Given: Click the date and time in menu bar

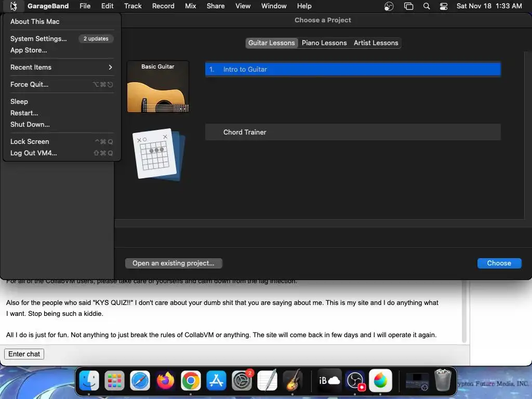Looking at the screenshot, I should tap(489, 6).
